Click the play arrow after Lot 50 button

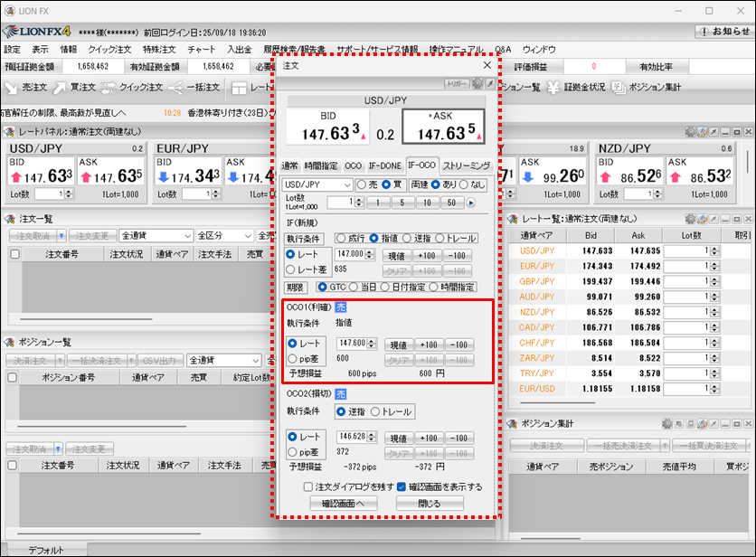coord(470,203)
